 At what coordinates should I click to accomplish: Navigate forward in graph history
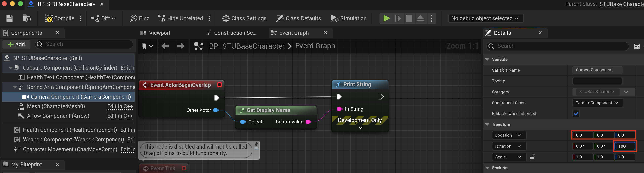(180, 46)
